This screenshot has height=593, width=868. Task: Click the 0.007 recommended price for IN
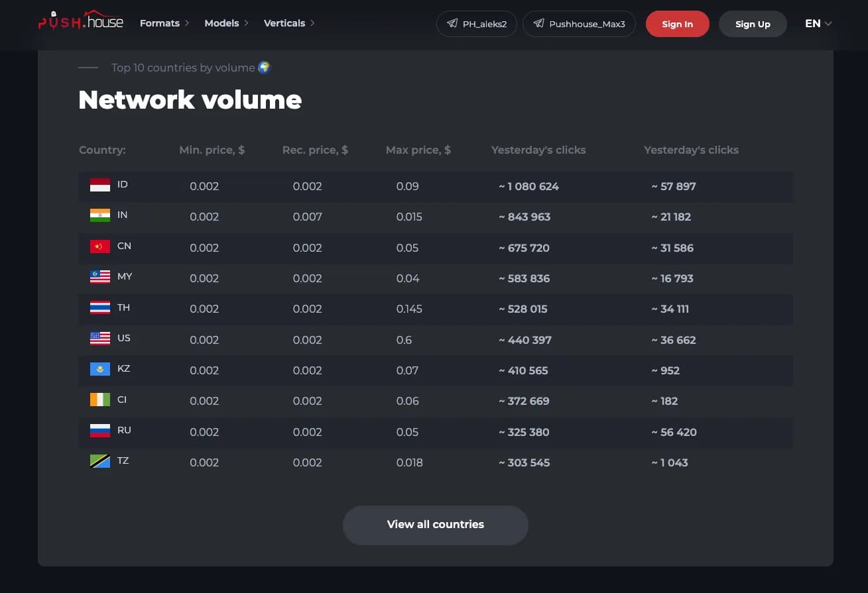point(308,217)
